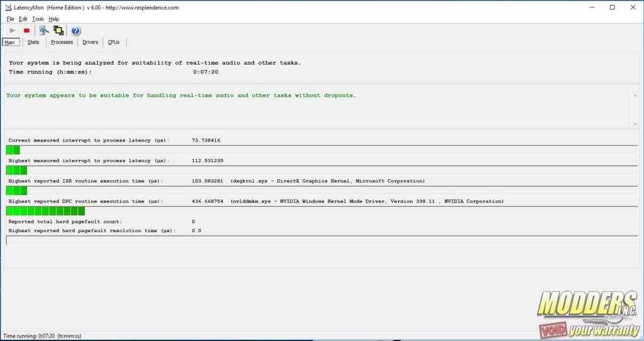The height and width of the screenshot is (341, 644).
Task: Click the highest ISR routine execution bar
Action: 322,191
